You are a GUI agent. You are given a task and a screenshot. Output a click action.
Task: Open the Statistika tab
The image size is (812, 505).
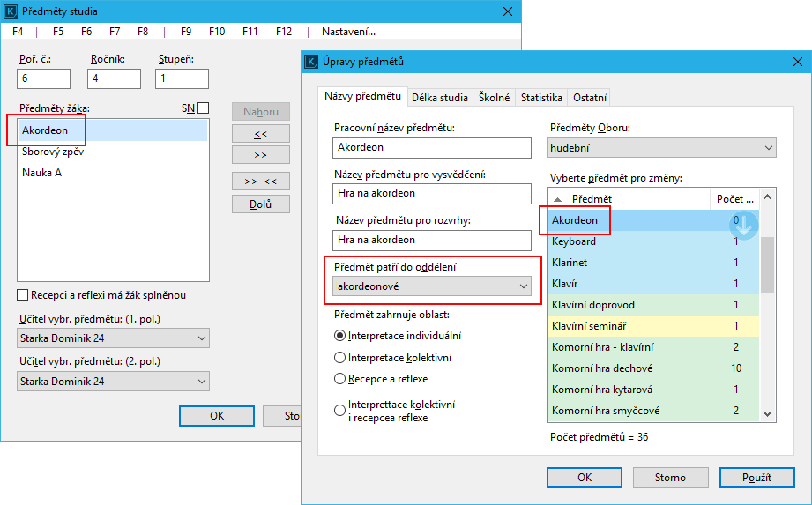(540, 98)
